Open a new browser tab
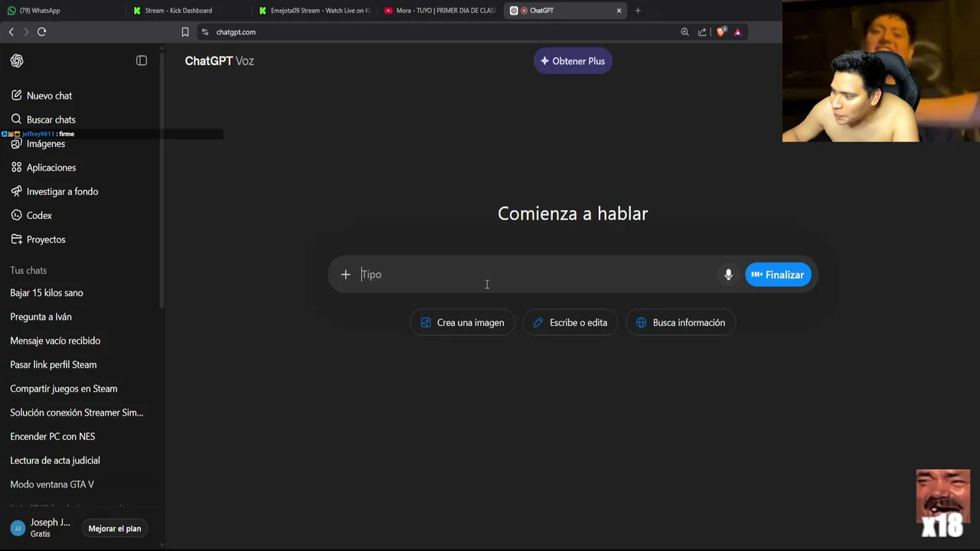 pos(638,11)
